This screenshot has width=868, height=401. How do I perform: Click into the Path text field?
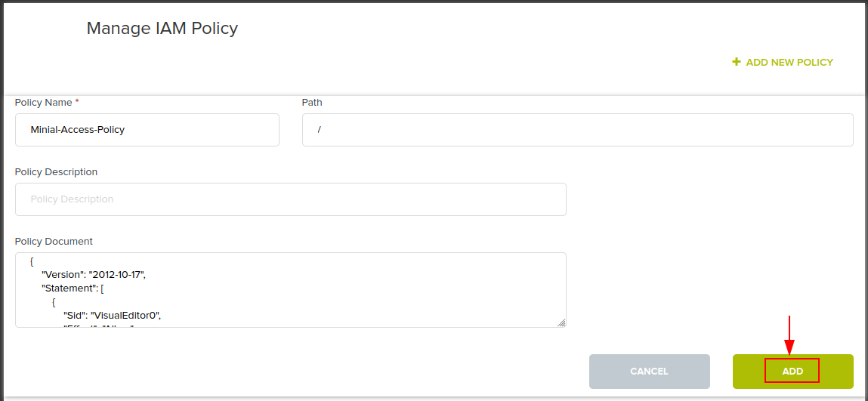[577, 130]
